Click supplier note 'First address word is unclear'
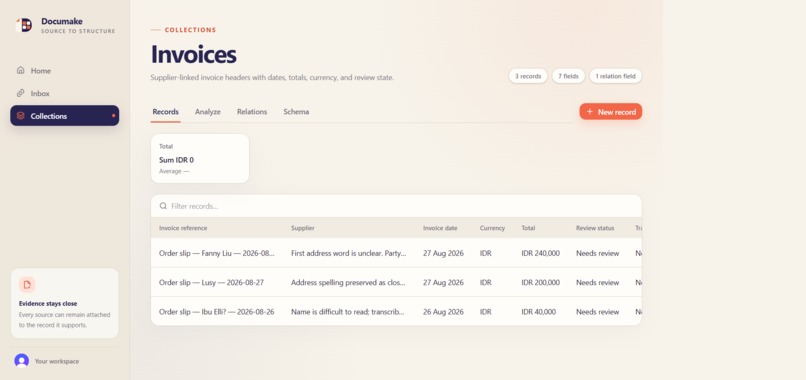This screenshot has height=380, width=806. 349,253
